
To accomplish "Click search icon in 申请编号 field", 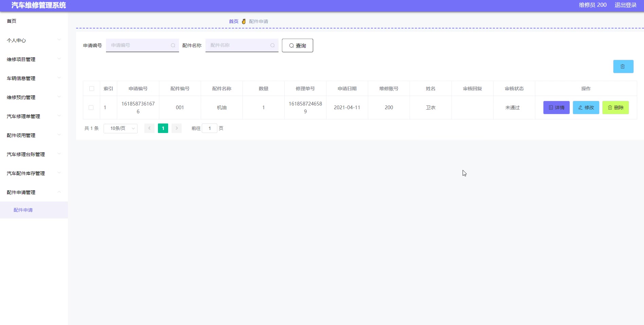I will pos(173,45).
